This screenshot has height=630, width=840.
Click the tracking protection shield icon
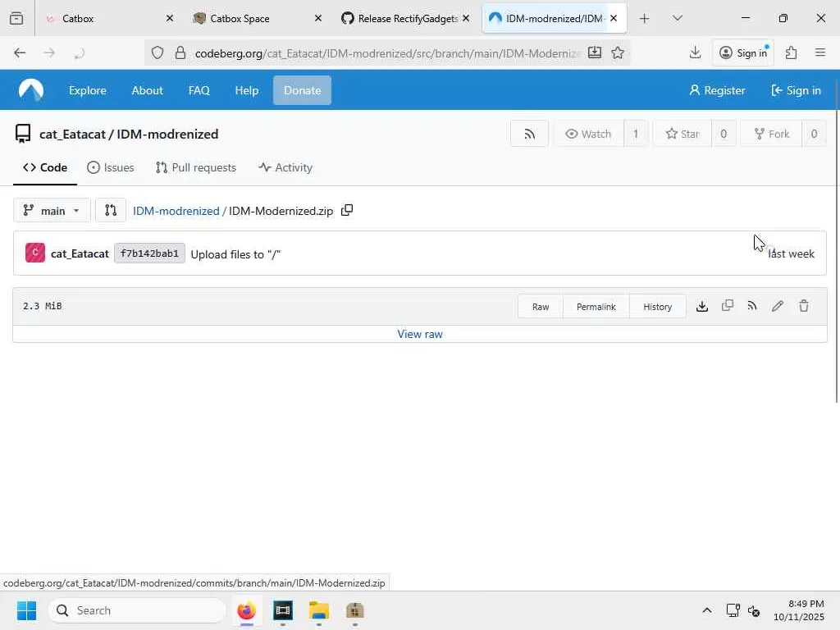[157, 52]
